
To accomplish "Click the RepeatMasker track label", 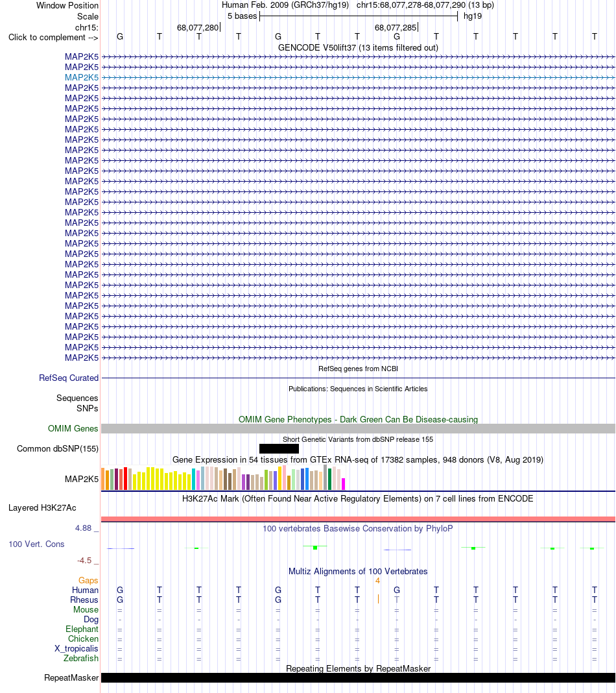I will [71, 677].
